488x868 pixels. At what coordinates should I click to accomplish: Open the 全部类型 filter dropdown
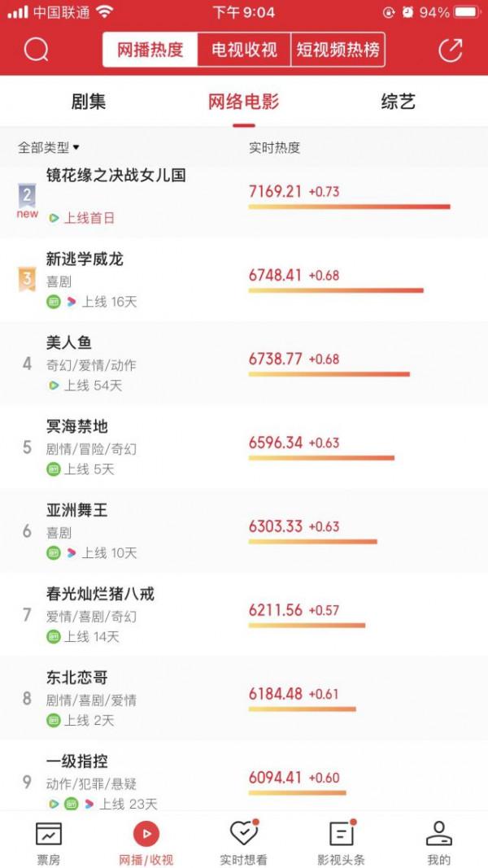pyautogui.click(x=40, y=147)
